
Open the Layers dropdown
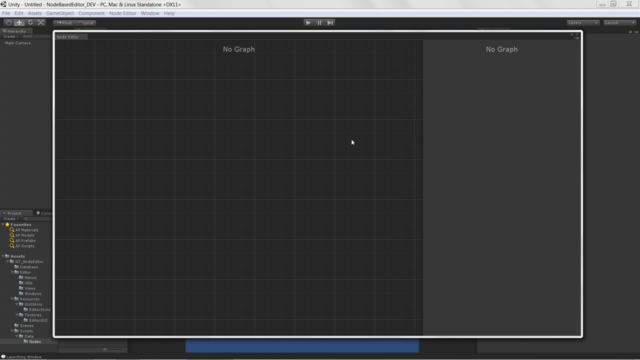pyautogui.click(x=583, y=23)
